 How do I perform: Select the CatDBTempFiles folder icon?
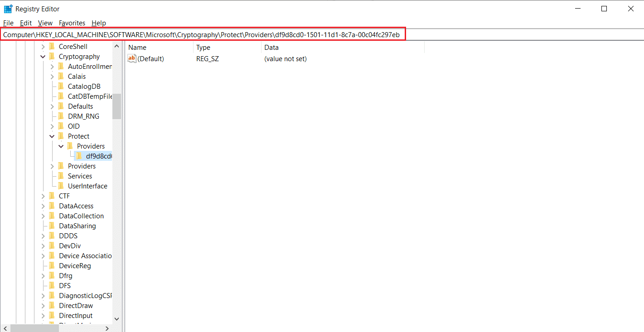[x=61, y=96]
